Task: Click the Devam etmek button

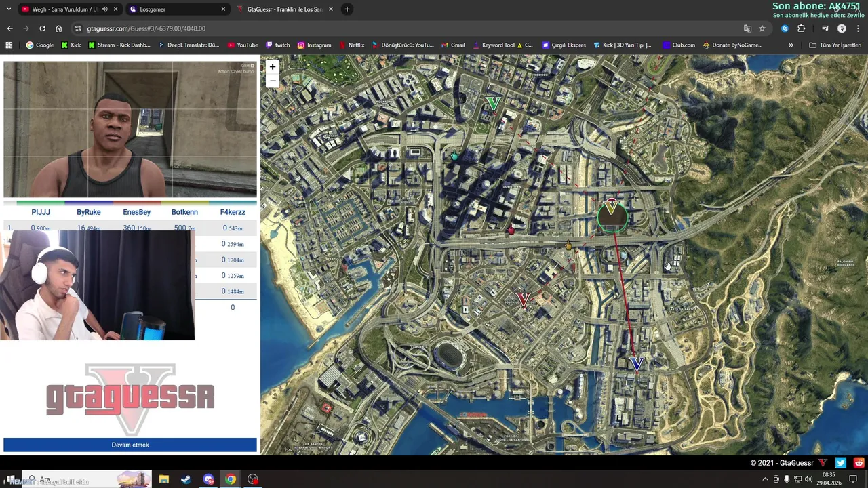Action: 130,445
